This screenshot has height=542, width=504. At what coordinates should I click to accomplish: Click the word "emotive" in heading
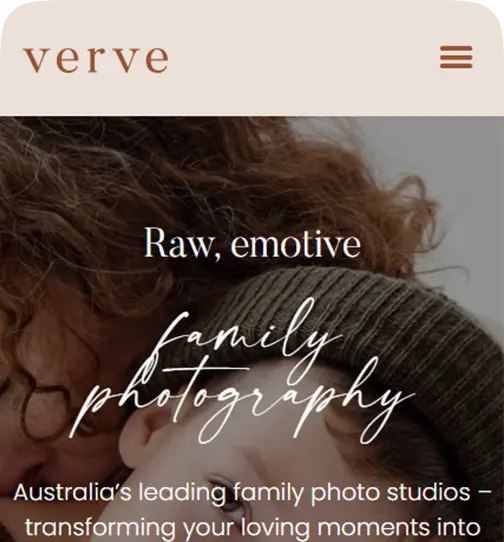(296, 243)
